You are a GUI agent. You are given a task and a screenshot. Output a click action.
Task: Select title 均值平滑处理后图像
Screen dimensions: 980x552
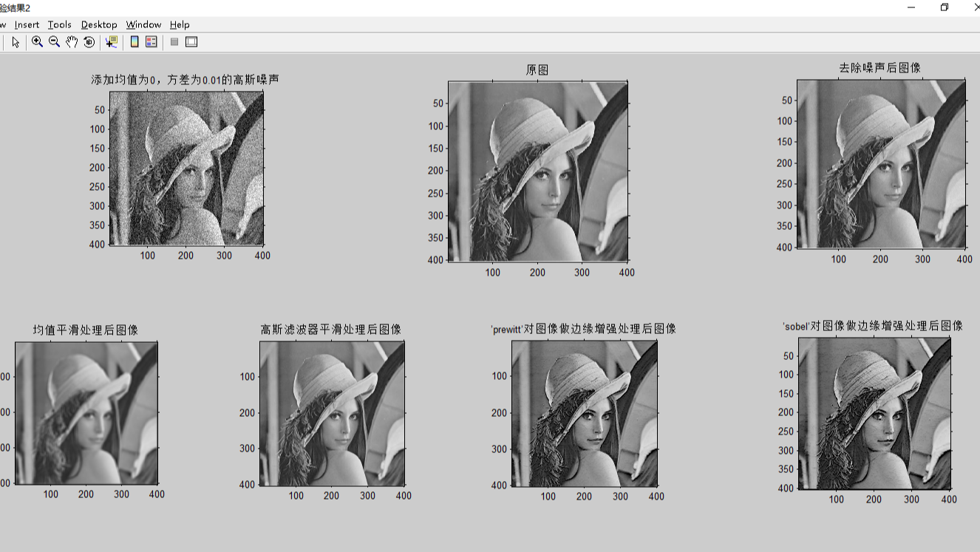pyautogui.click(x=86, y=330)
